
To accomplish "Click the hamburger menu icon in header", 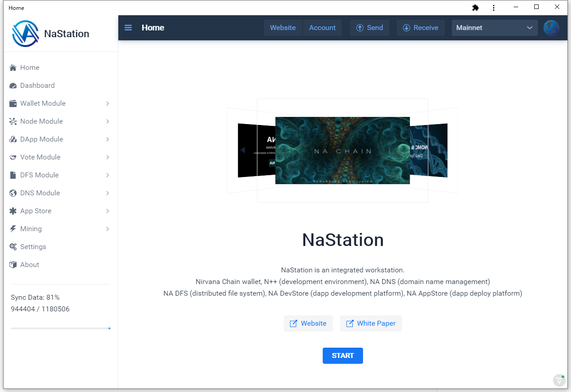I will (x=128, y=28).
